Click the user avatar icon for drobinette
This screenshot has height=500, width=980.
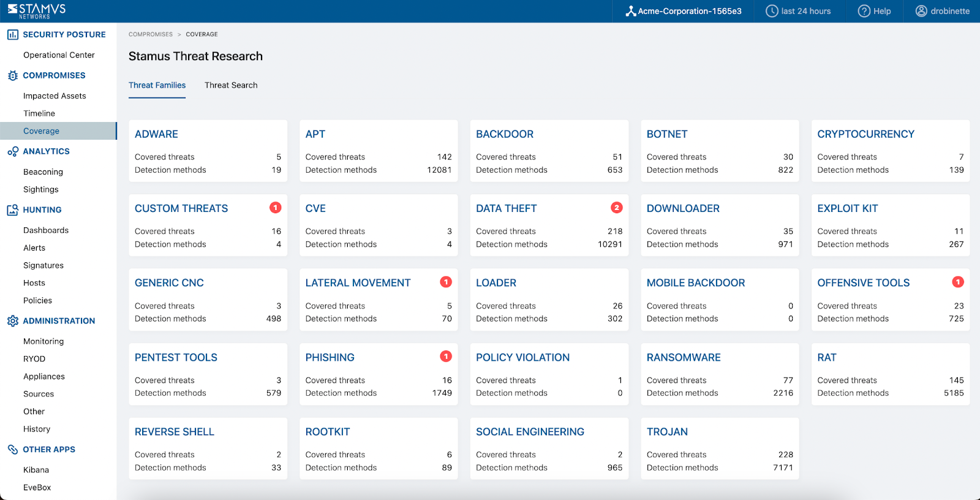(x=921, y=11)
